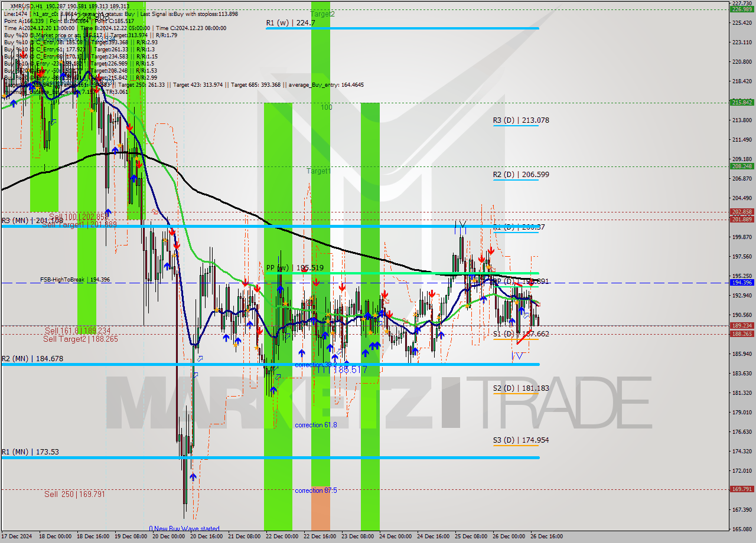
Task: Click the orange correction 87.5 zone block
Action: [x=321, y=508]
